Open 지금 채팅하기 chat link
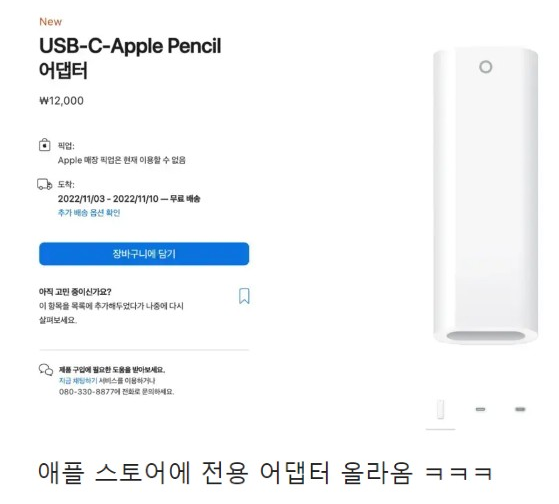This screenshot has height=504, width=559. (78, 381)
